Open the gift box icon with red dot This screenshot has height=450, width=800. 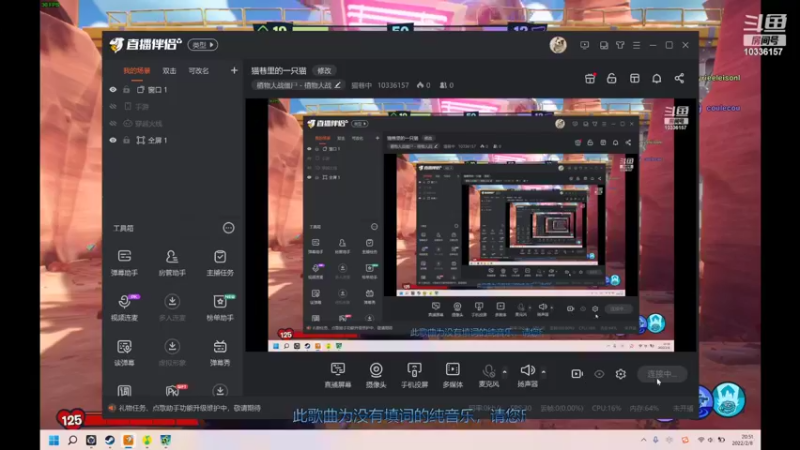click(x=590, y=78)
